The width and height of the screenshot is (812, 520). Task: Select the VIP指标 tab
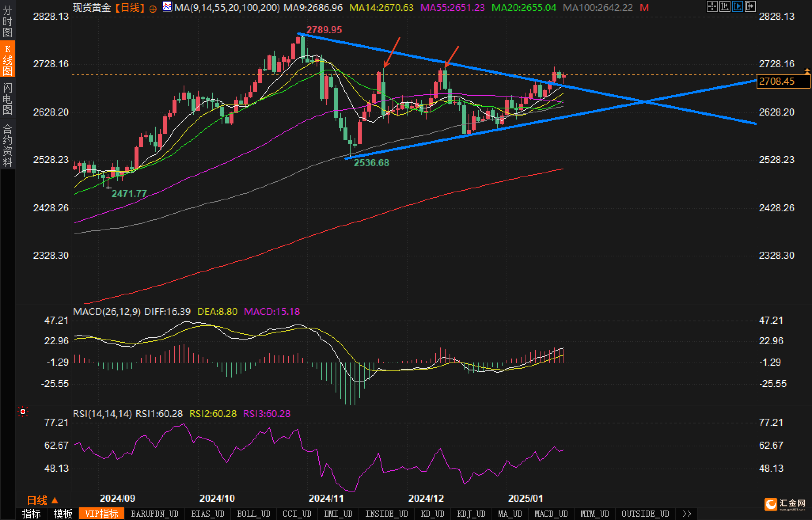pyautogui.click(x=102, y=514)
